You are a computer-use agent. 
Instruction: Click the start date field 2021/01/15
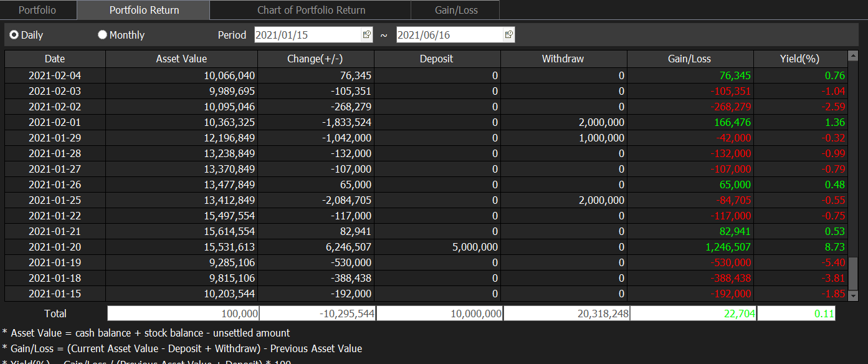307,35
